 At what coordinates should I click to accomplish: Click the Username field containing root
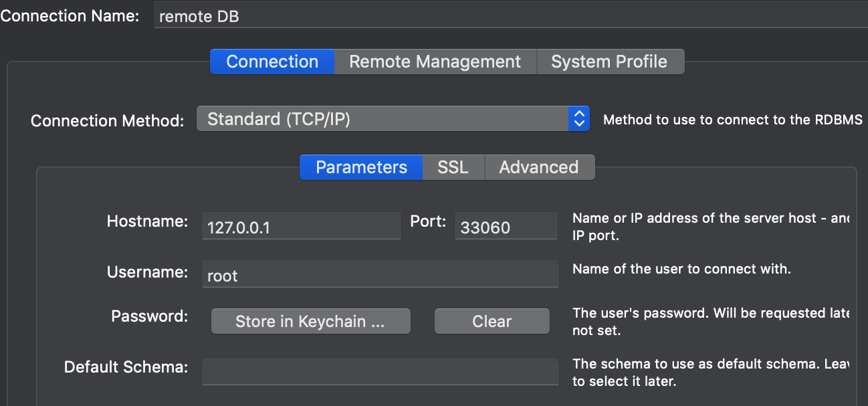[380, 275]
